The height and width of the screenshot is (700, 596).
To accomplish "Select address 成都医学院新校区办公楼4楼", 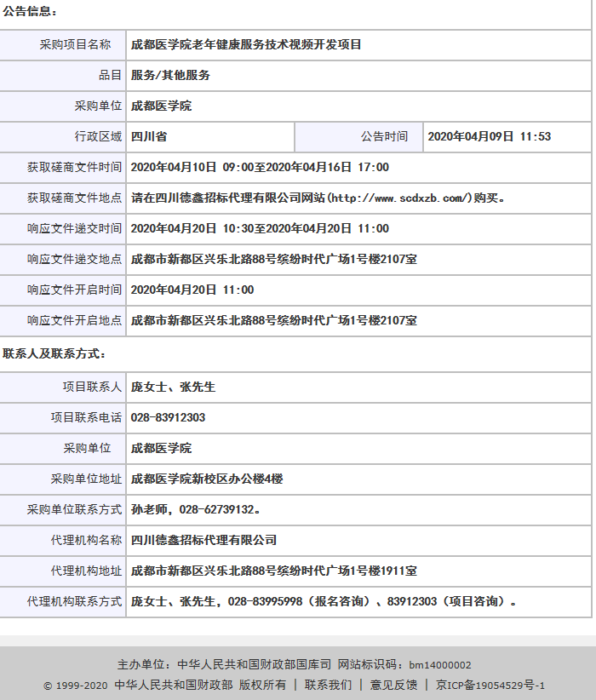I will pos(207,479).
